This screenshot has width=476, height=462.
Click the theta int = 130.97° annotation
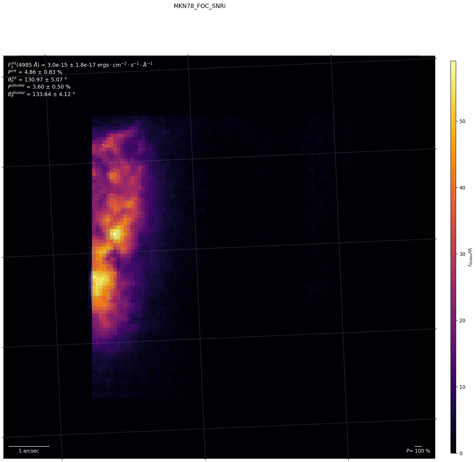click(37, 80)
